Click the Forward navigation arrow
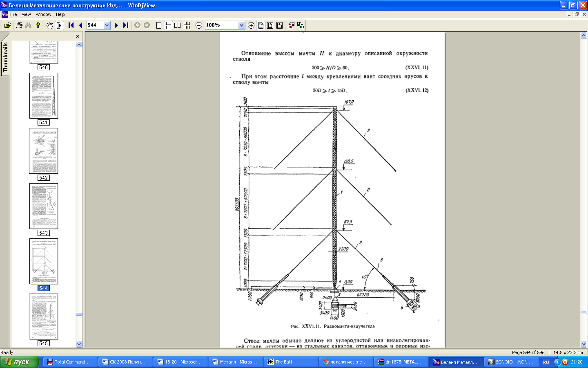 [x=147, y=25]
